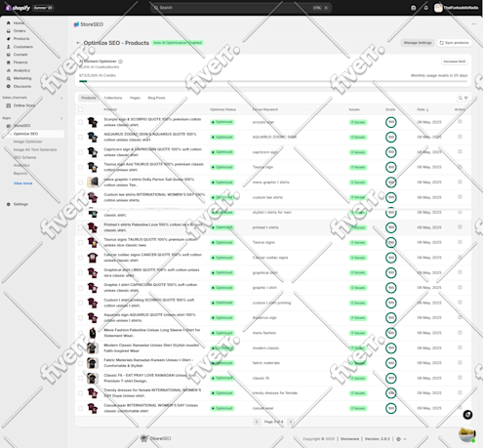Click the store icon beside the bell

(x=414, y=8)
